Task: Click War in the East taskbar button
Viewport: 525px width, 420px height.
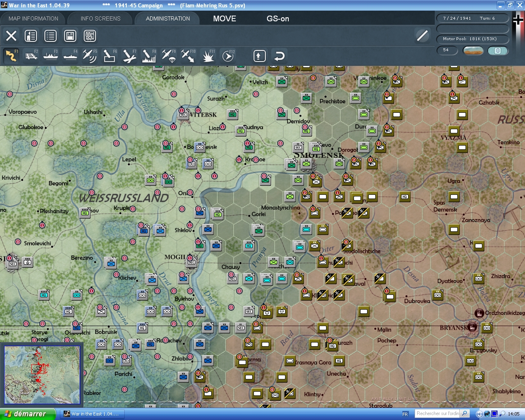Action: [x=91, y=414]
